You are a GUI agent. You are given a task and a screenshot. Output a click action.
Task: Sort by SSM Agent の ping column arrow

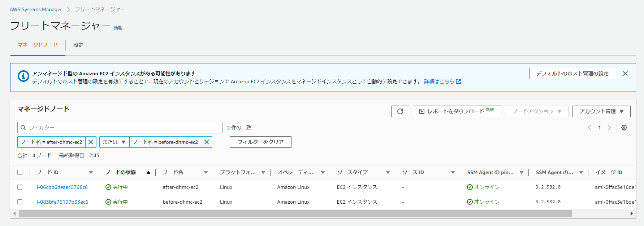point(521,172)
